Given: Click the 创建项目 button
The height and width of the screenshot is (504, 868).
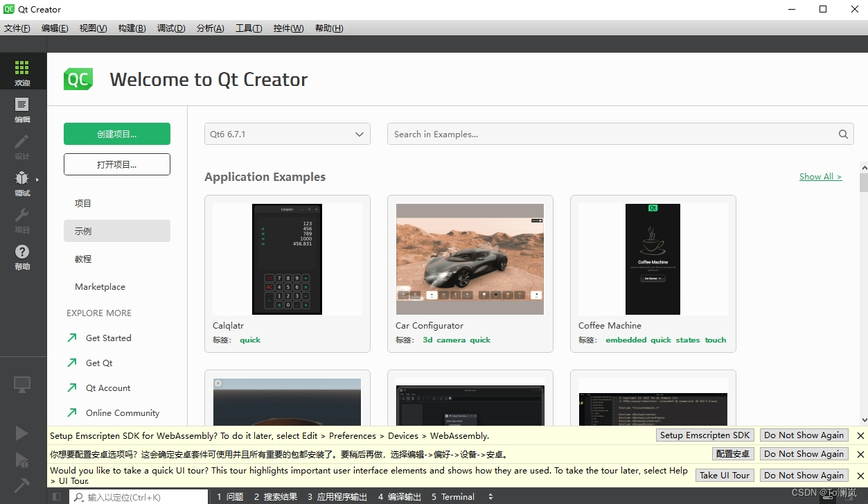Looking at the screenshot, I should [117, 134].
